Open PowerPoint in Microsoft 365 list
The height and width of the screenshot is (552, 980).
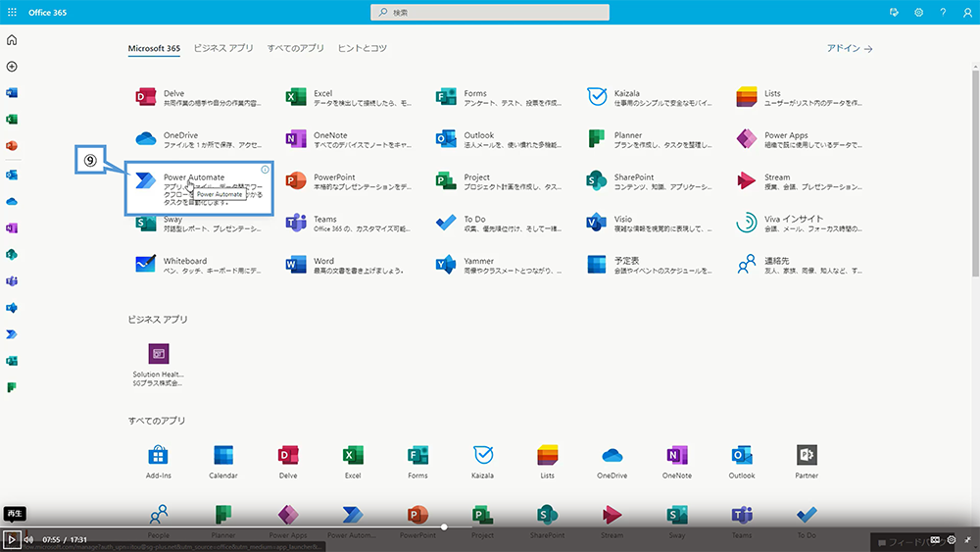(x=349, y=181)
